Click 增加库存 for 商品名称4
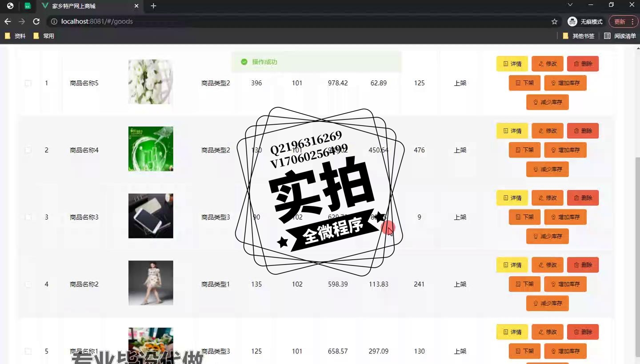The height and width of the screenshot is (364, 640). click(x=565, y=150)
